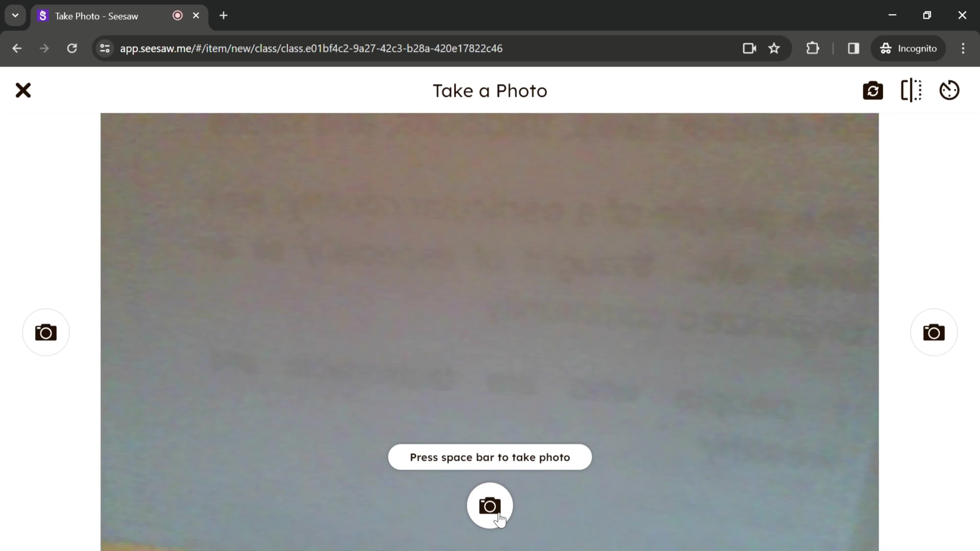The height and width of the screenshot is (551, 980).
Task: Click the timer/clock icon top right
Action: 950,90
